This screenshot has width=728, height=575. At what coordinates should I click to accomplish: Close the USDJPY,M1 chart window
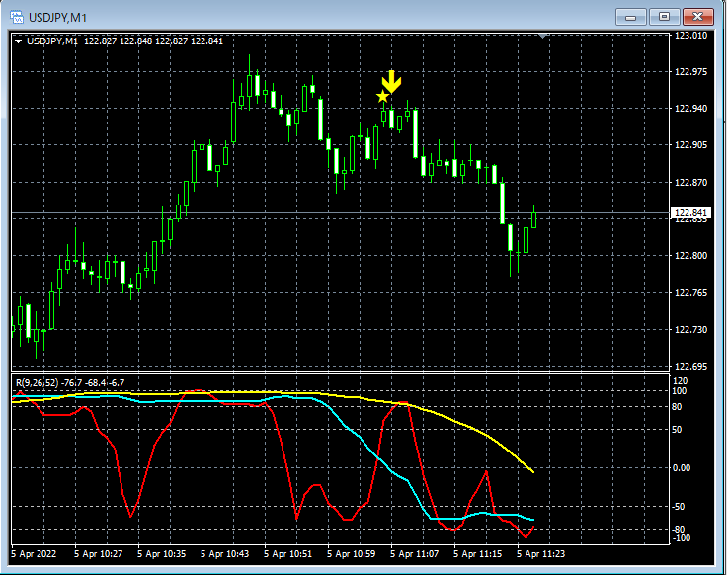point(697,17)
